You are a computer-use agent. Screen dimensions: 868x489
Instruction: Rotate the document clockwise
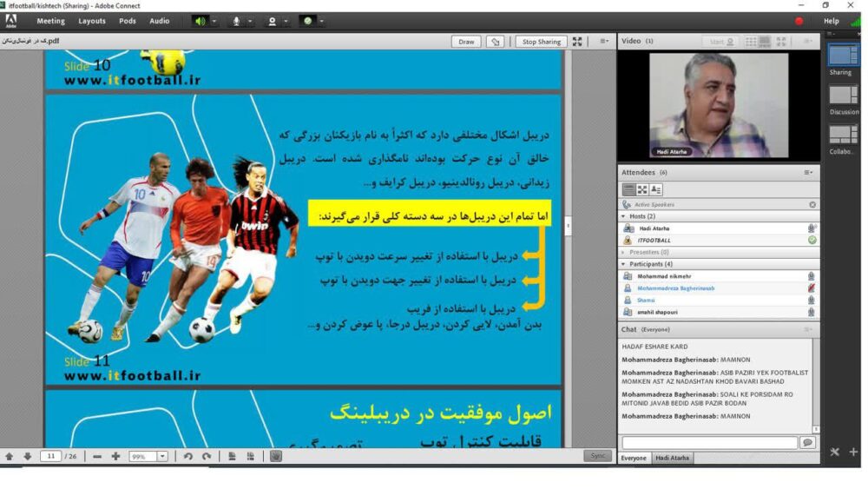(x=207, y=456)
